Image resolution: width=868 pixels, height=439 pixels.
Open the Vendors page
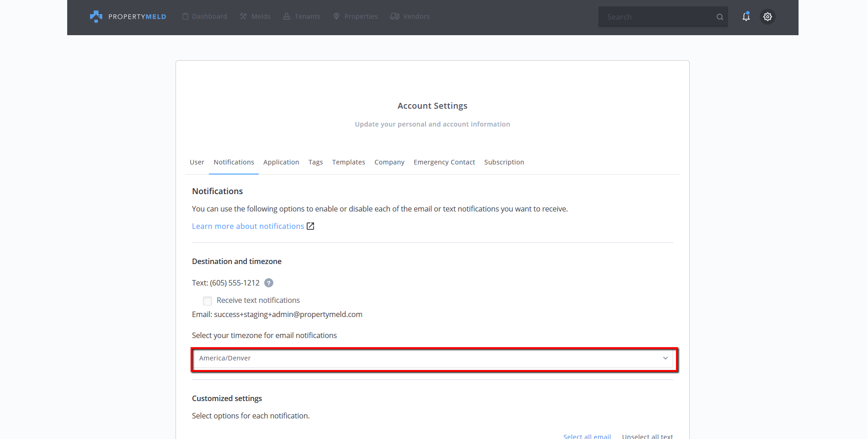(410, 16)
